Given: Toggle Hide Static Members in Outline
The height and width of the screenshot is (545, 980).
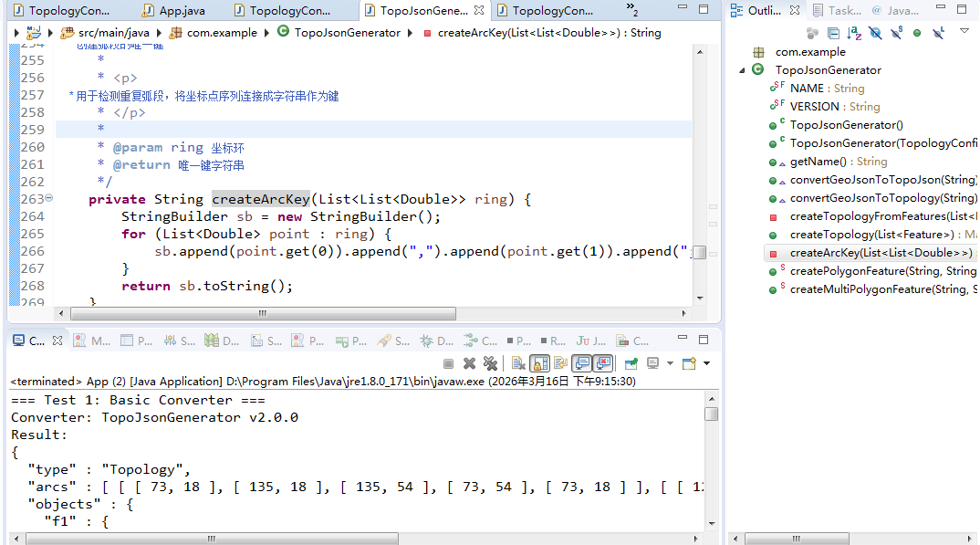Looking at the screenshot, I should click(x=896, y=33).
